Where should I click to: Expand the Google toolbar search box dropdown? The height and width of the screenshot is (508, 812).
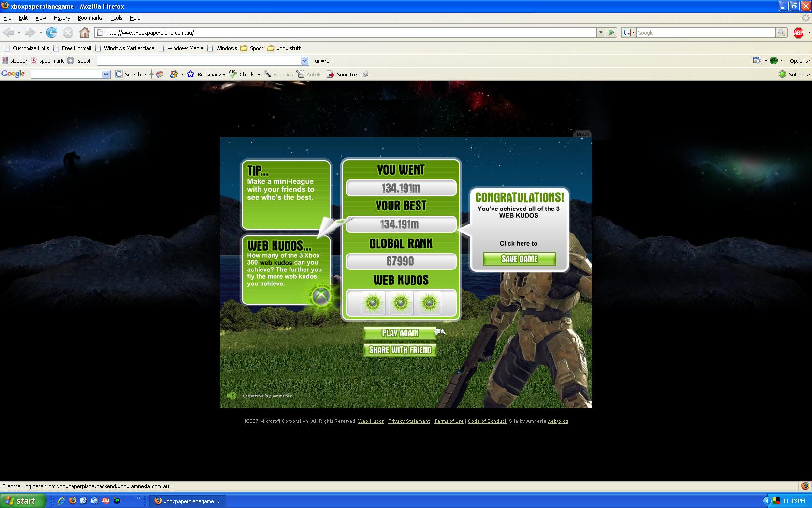106,74
